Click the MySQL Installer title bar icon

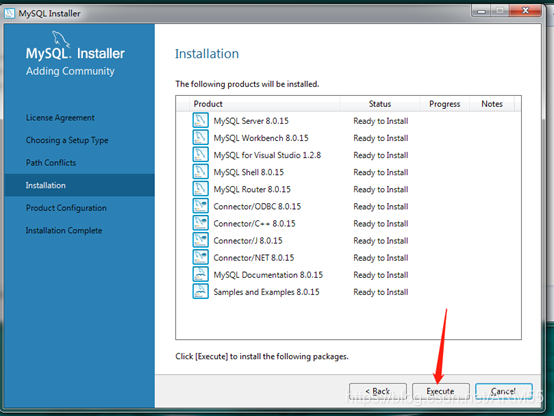click(x=10, y=13)
